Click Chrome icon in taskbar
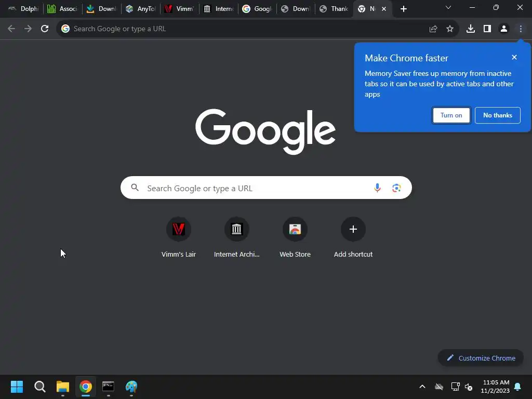Image resolution: width=532 pixels, height=399 pixels. 86,387
